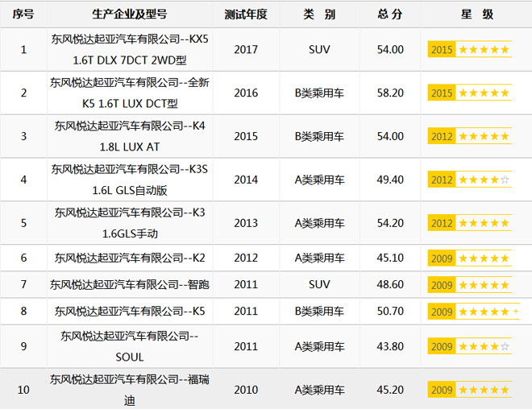Click the 2009 star rating badge for K2
This screenshot has height=409, width=532.
coord(470,258)
